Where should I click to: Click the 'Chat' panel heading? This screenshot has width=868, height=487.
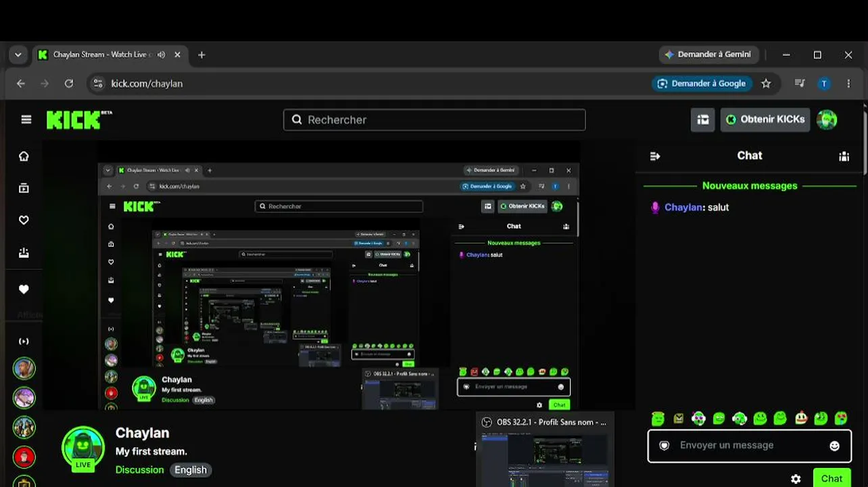pos(750,156)
